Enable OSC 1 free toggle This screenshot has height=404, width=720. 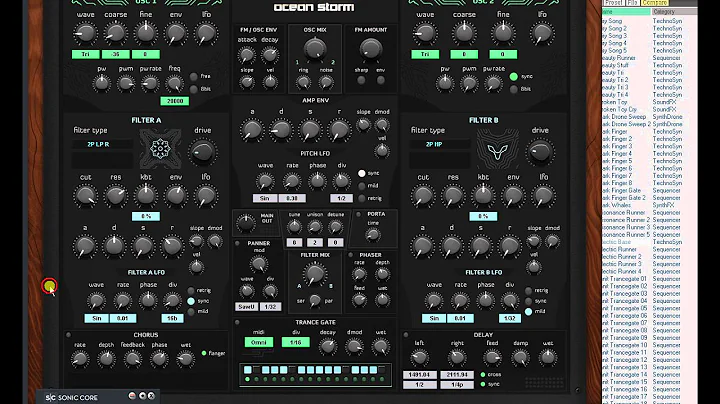pyautogui.click(x=194, y=76)
